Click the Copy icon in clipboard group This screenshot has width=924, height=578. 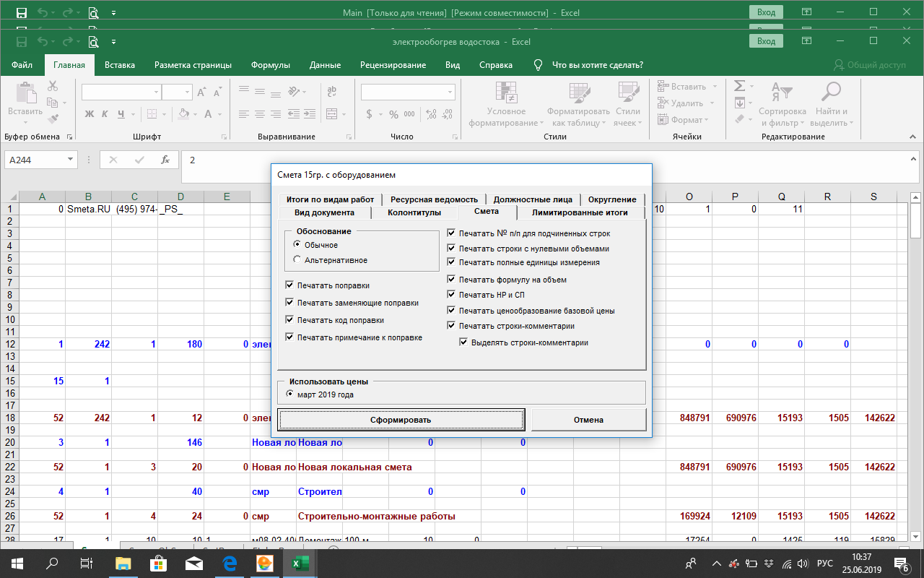[x=53, y=103]
